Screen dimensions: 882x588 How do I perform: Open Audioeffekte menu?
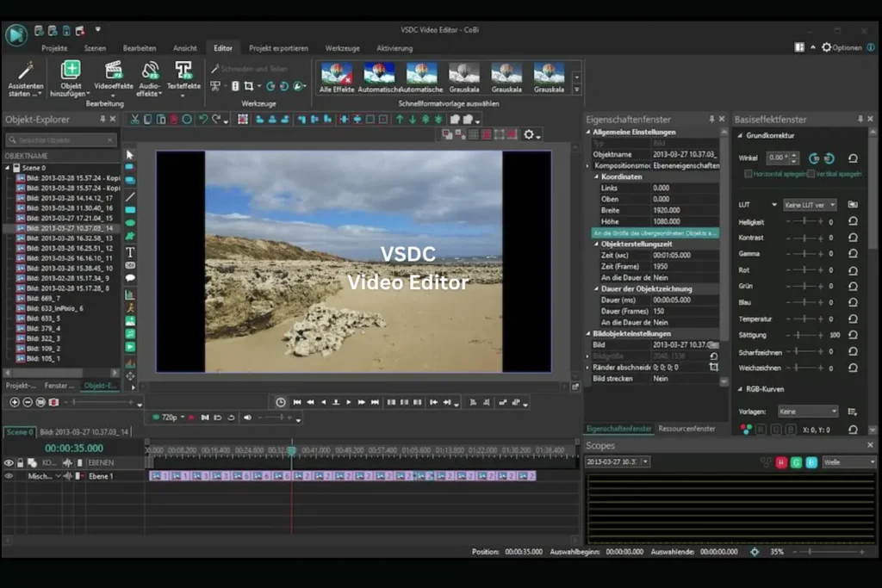click(x=150, y=78)
